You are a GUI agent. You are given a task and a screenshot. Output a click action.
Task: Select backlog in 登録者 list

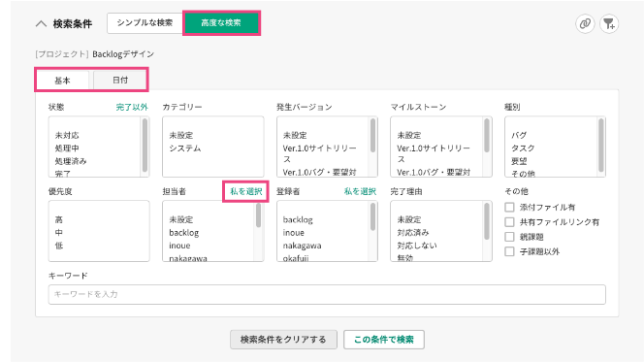coord(298,220)
